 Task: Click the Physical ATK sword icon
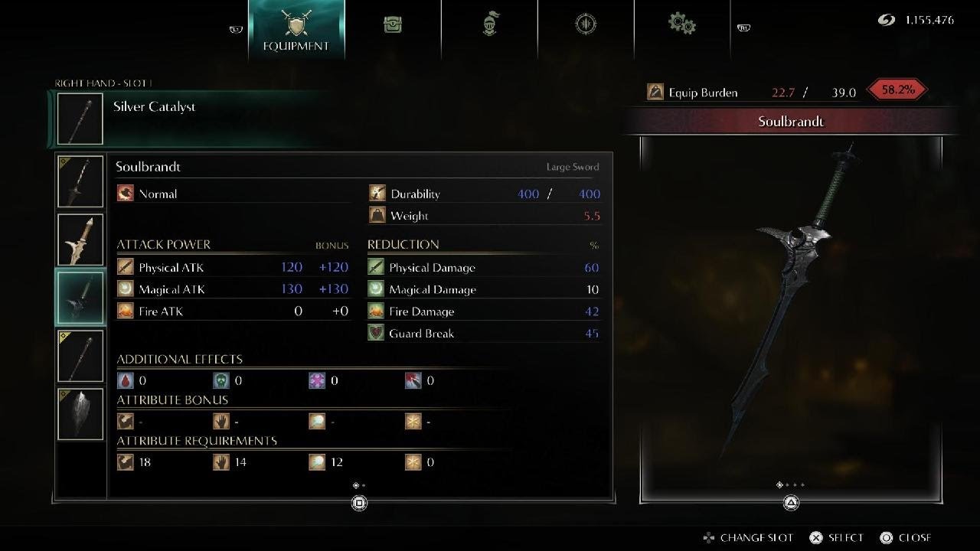126,267
